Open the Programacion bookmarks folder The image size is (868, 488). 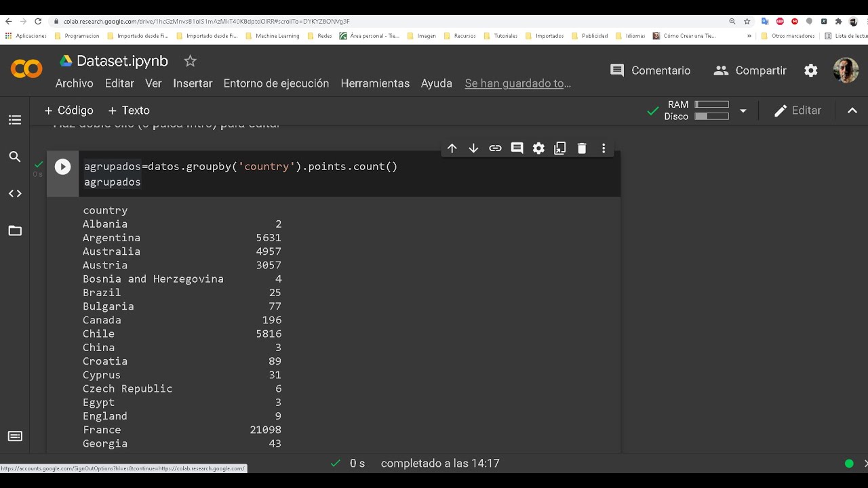[77, 36]
